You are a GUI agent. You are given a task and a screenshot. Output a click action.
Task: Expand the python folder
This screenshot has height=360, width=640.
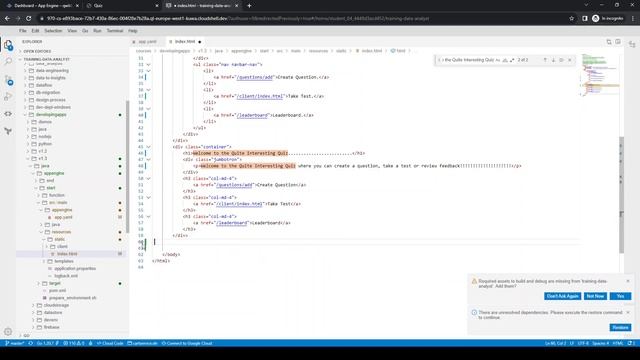[44, 144]
